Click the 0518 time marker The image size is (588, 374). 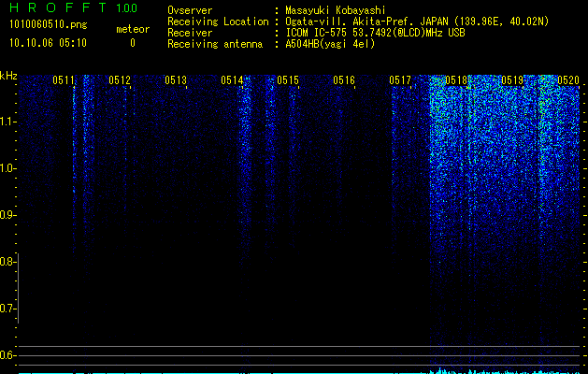click(456, 80)
